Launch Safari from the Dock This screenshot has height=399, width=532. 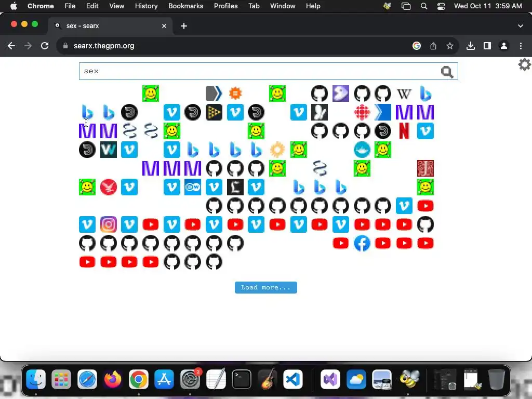[x=87, y=379]
